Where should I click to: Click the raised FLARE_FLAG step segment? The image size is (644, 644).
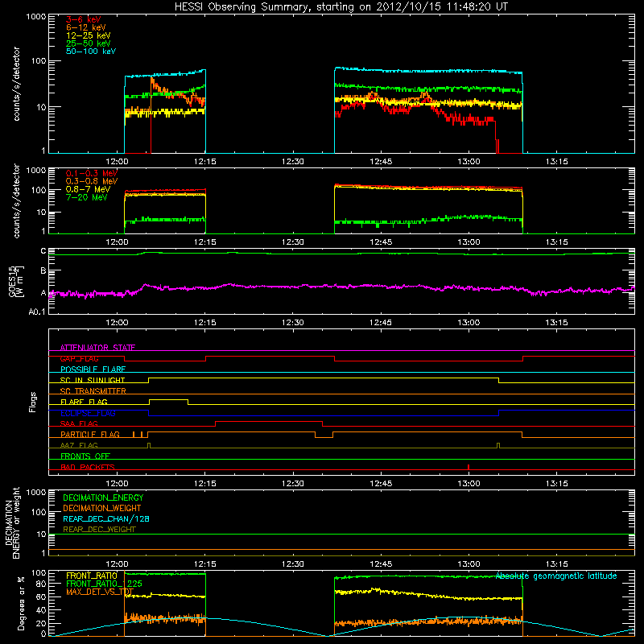[169, 399]
